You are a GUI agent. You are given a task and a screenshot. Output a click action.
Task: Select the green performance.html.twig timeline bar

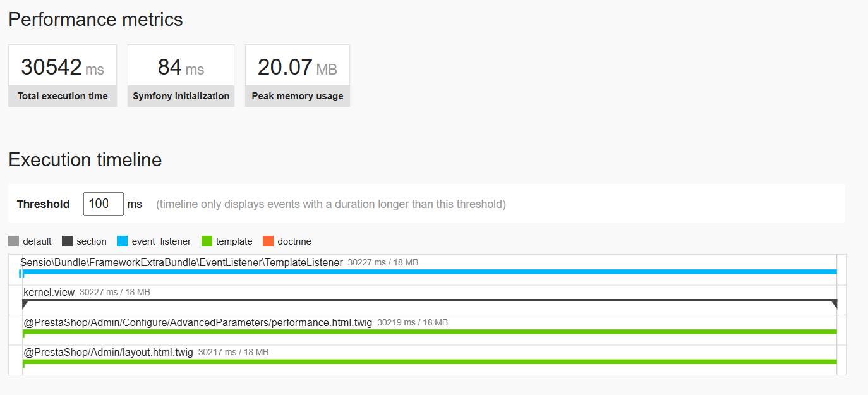(430, 332)
